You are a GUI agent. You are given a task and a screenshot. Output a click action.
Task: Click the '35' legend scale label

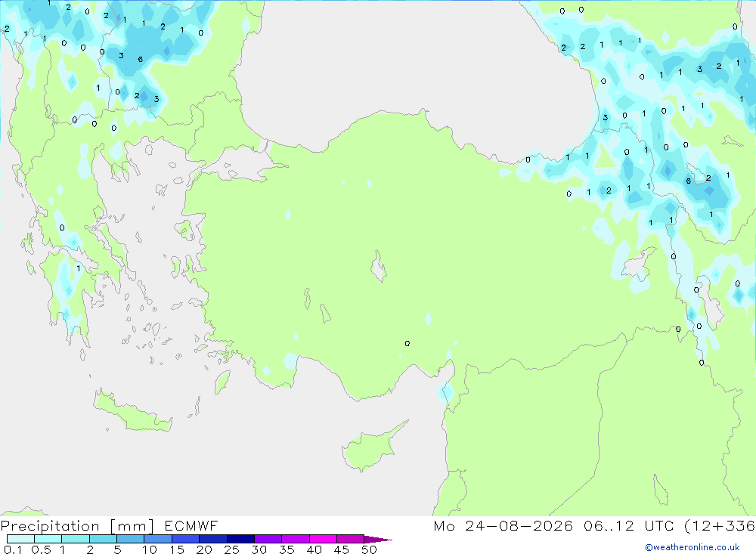pyautogui.click(x=287, y=549)
